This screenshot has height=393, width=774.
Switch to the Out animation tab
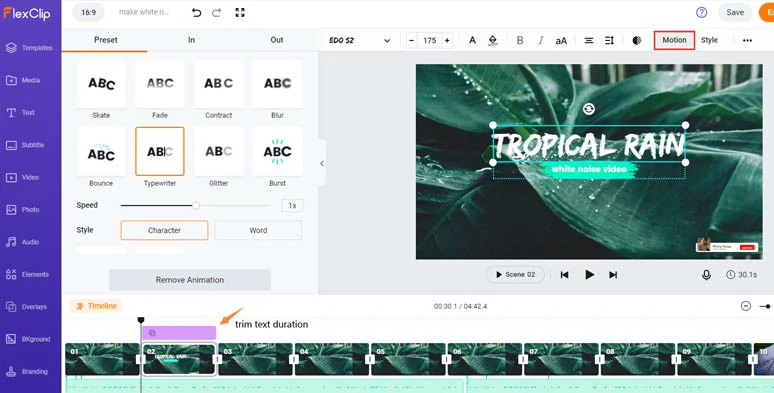point(277,40)
